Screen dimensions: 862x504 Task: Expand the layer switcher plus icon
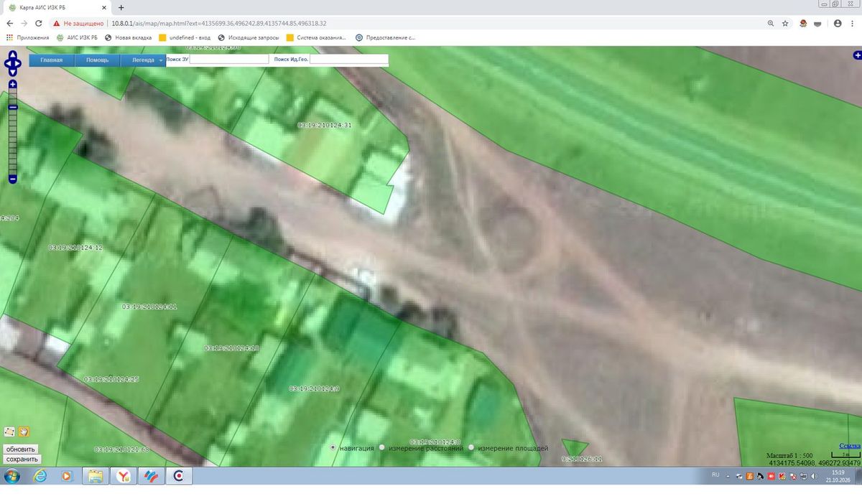coord(857,55)
